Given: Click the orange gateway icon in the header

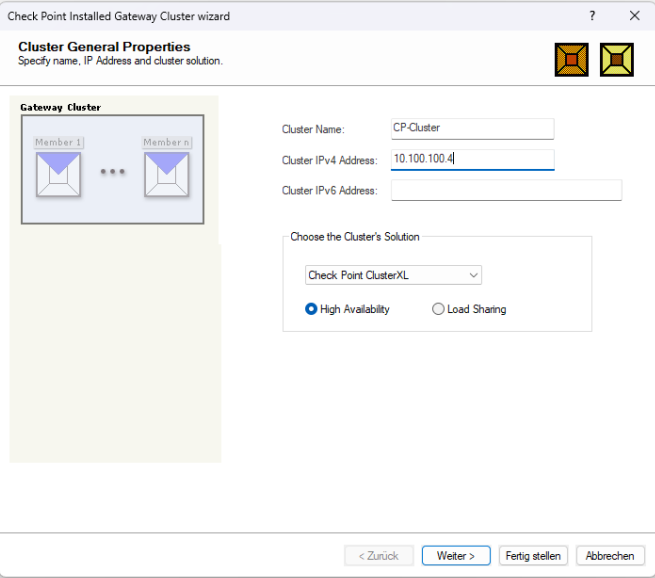Looking at the screenshot, I should click(571, 60).
